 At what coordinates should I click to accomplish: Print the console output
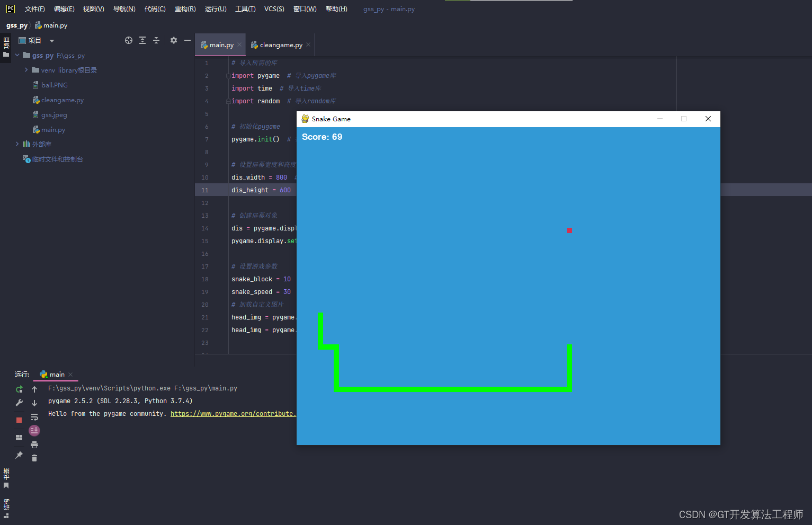click(34, 445)
